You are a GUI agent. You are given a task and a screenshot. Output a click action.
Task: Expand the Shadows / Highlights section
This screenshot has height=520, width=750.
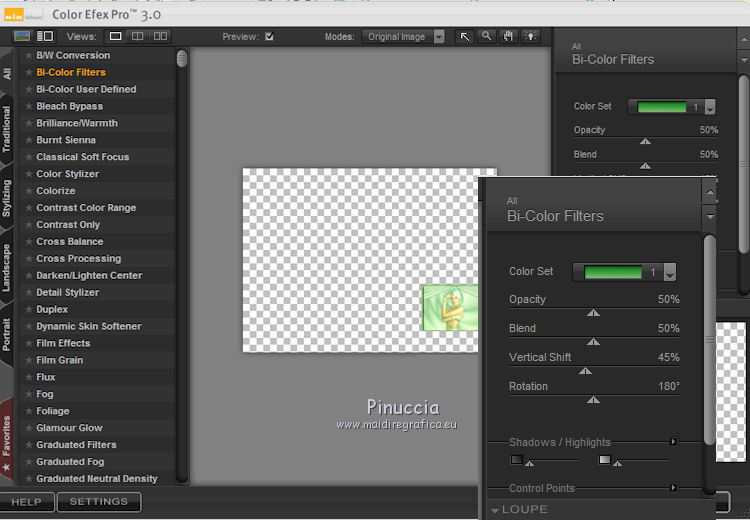coord(673,442)
